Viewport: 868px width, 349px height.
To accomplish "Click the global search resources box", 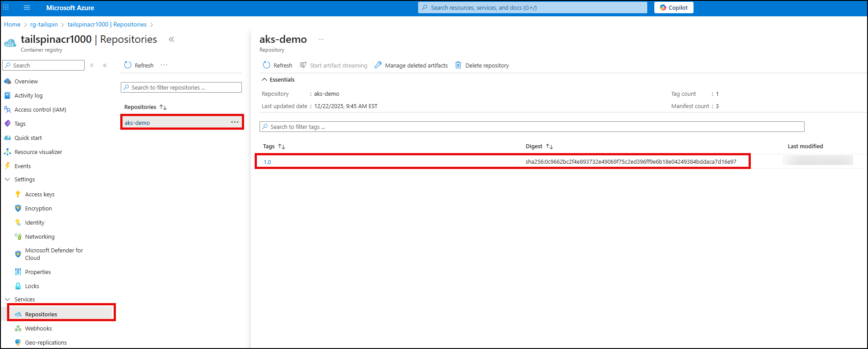I will click(x=532, y=8).
